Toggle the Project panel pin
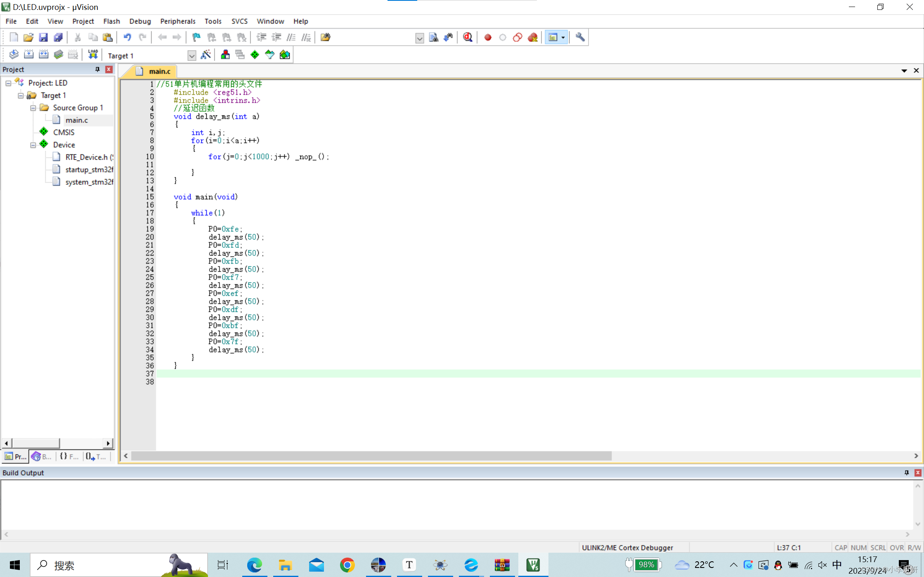The height and width of the screenshot is (577, 924). point(97,69)
